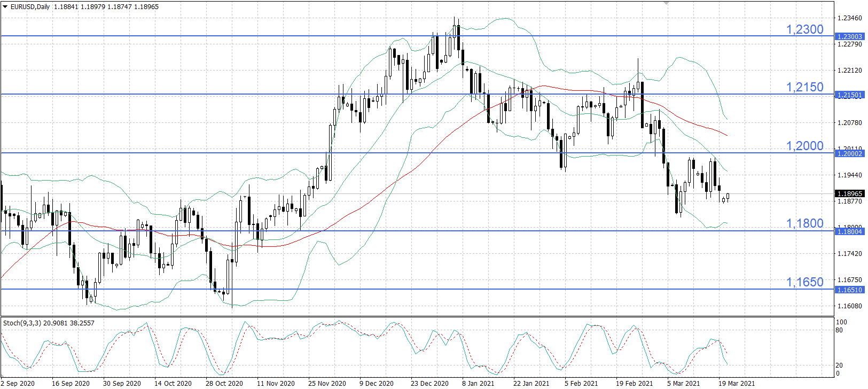The width and height of the screenshot is (868, 389).
Task: Click the 30 Sep 2020 date label
Action: [122, 384]
